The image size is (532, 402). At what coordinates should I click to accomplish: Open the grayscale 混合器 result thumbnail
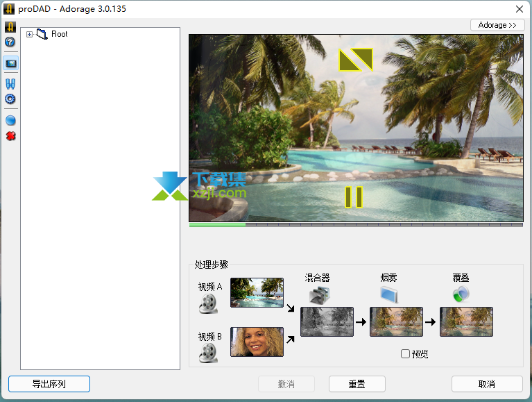(327, 322)
